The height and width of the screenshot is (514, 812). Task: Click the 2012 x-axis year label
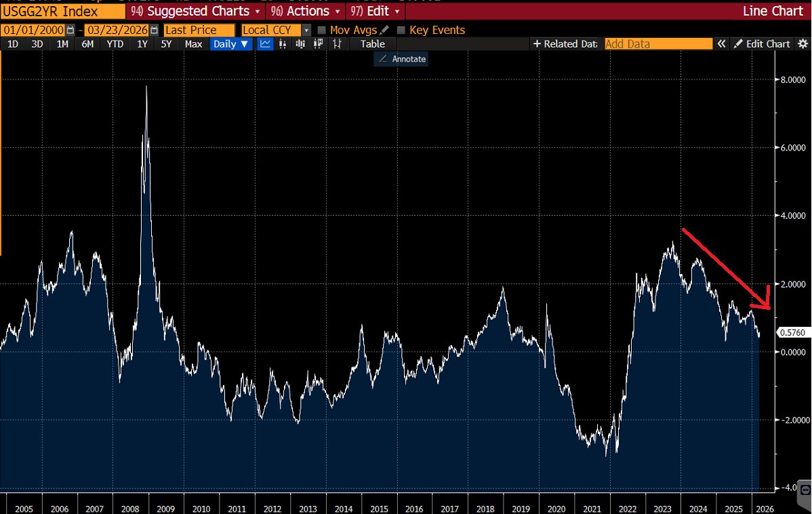[x=272, y=509]
